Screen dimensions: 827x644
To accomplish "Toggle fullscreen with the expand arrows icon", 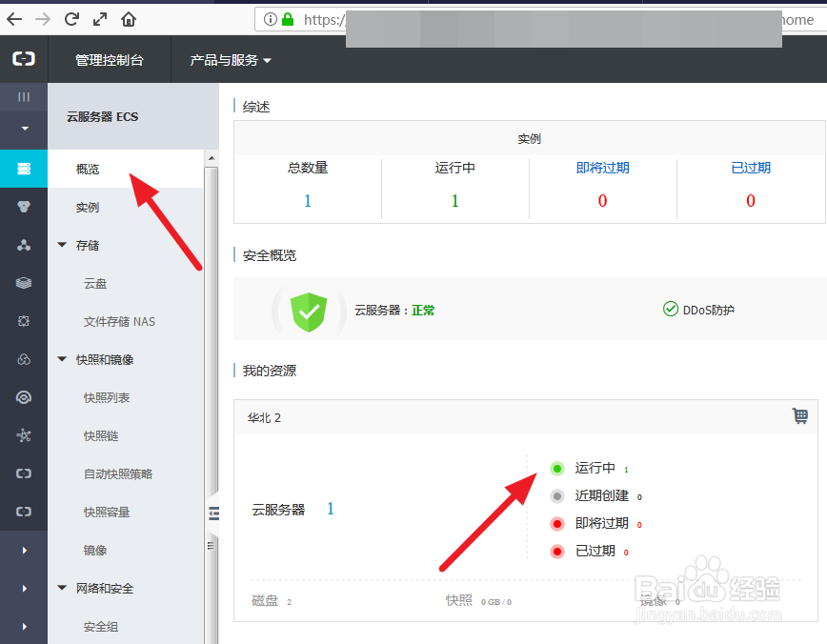I will click(100, 19).
